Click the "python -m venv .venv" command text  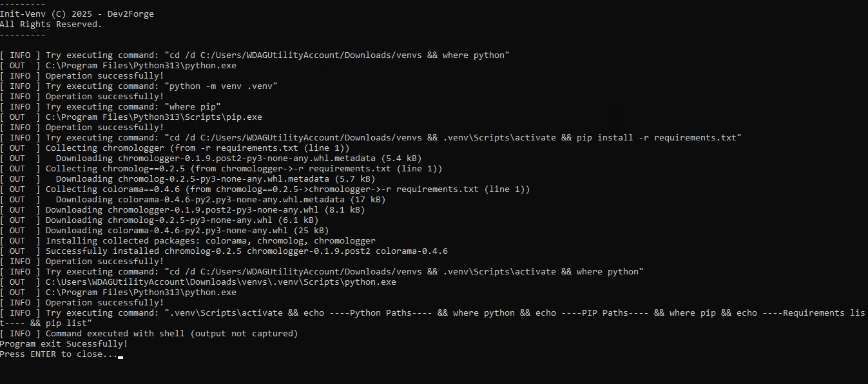point(224,86)
